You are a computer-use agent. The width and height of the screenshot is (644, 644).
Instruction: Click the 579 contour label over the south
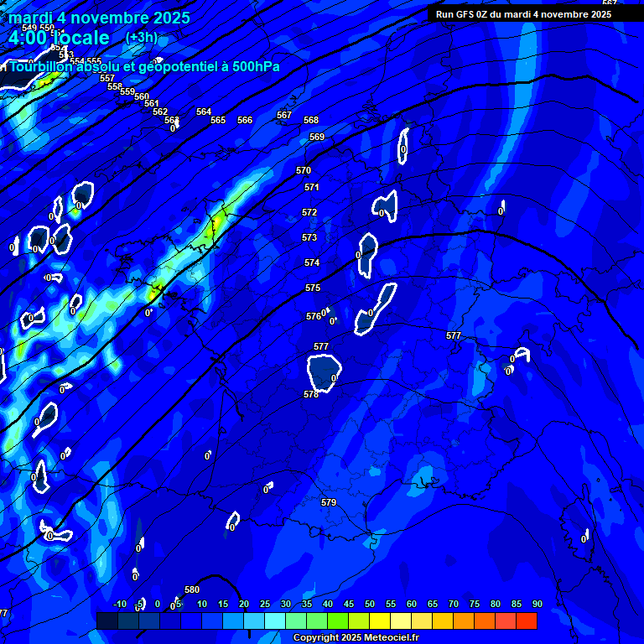pyautogui.click(x=329, y=502)
